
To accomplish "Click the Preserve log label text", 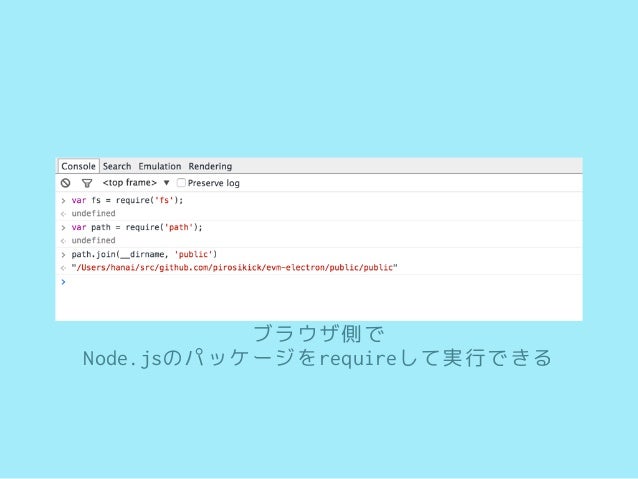I will tap(214, 183).
